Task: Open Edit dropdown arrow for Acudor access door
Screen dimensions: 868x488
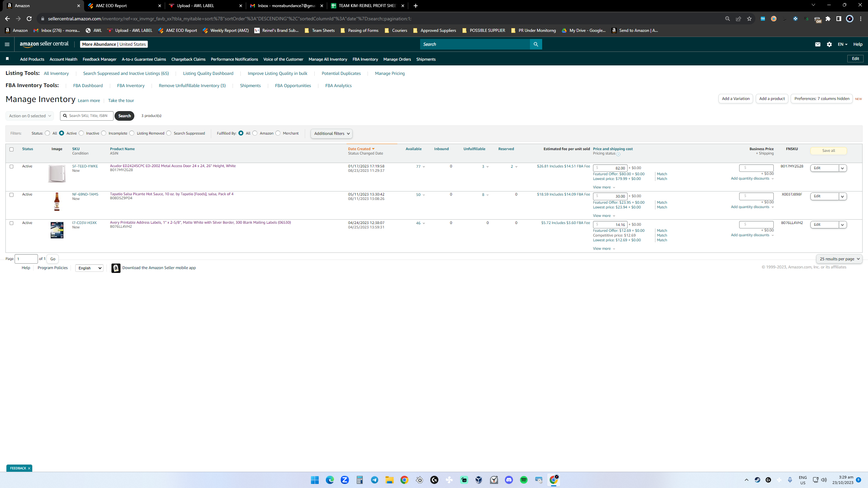Action: [x=843, y=168]
